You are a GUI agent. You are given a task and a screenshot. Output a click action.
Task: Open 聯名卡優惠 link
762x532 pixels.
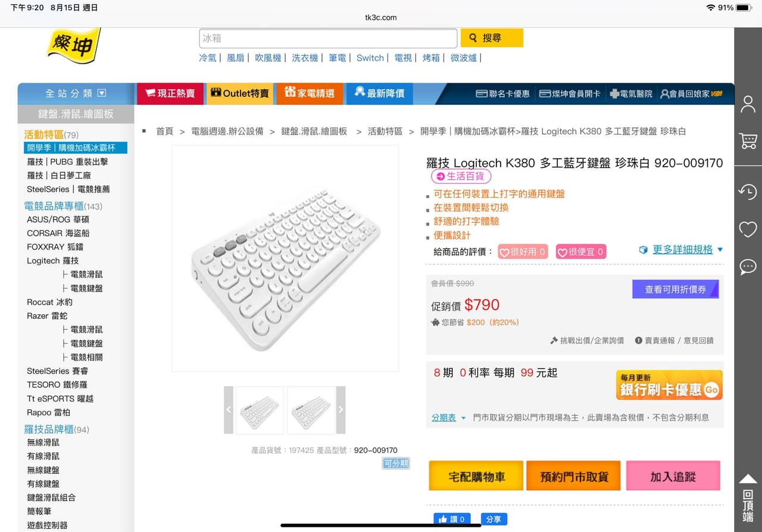503,94
